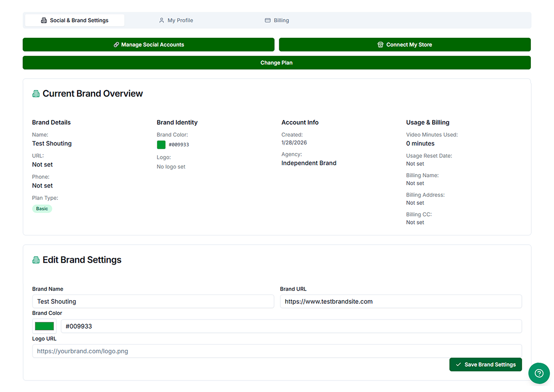Screen dimensions: 554x392
Task: Switch to the My Profile tab
Action: (x=176, y=20)
